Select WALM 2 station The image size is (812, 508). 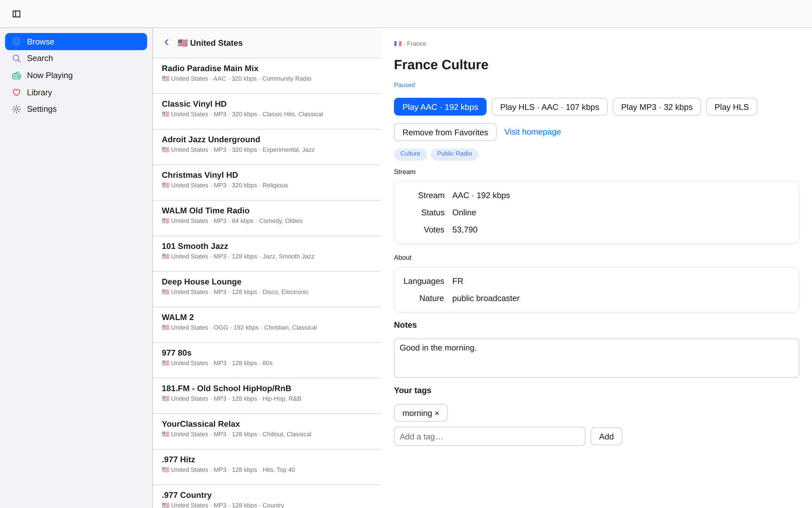coord(267,325)
